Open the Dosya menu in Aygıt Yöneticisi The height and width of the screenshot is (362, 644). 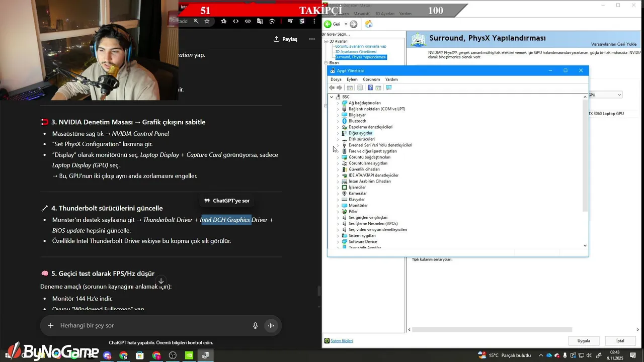336,79
